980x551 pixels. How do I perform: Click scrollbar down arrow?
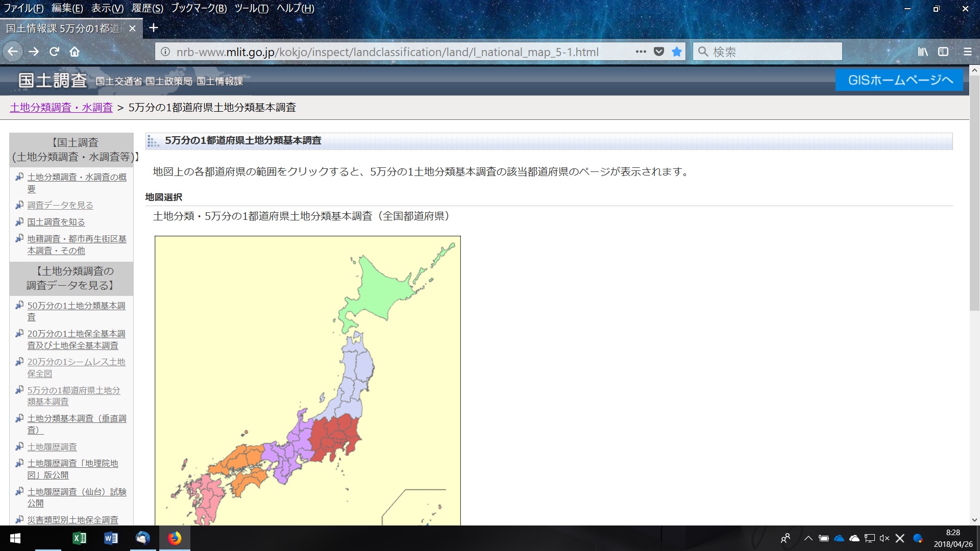point(974,520)
